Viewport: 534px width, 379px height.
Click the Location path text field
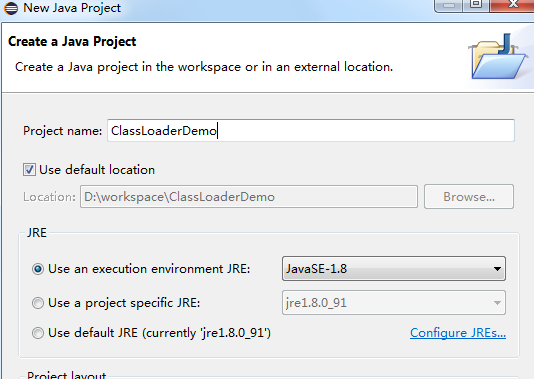pos(249,196)
